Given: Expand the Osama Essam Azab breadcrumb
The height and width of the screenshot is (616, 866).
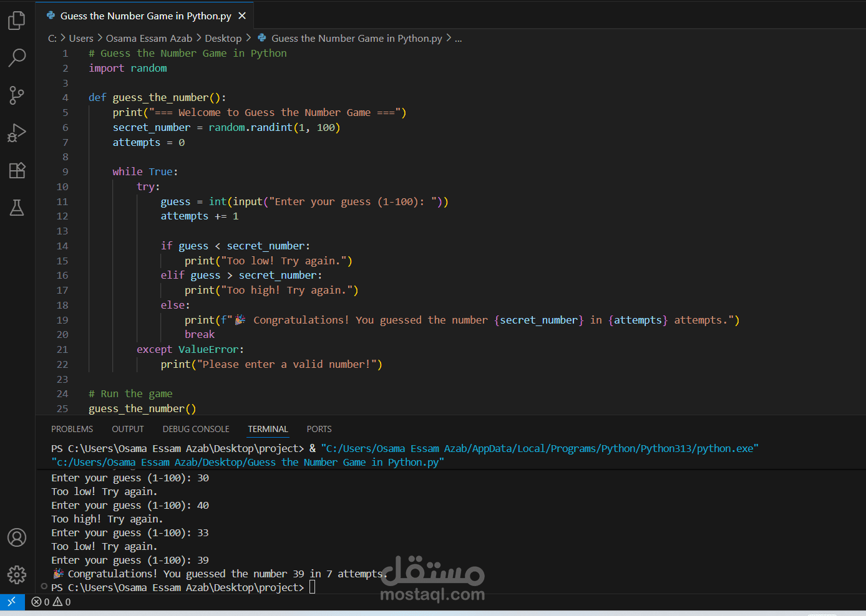Looking at the screenshot, I should [149, 39].
